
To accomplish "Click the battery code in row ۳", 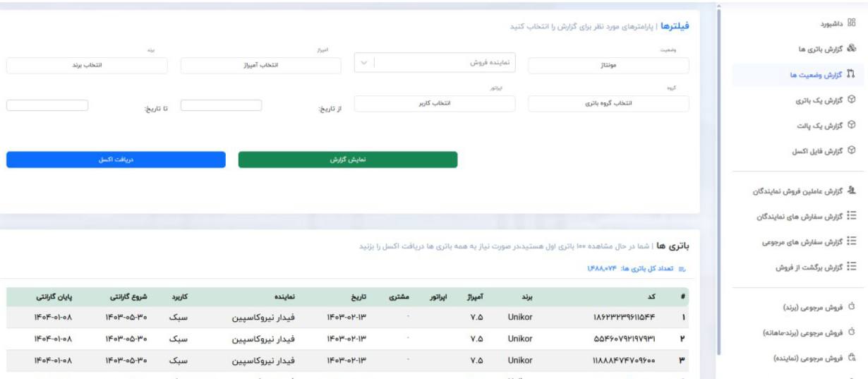I will 623,359.
